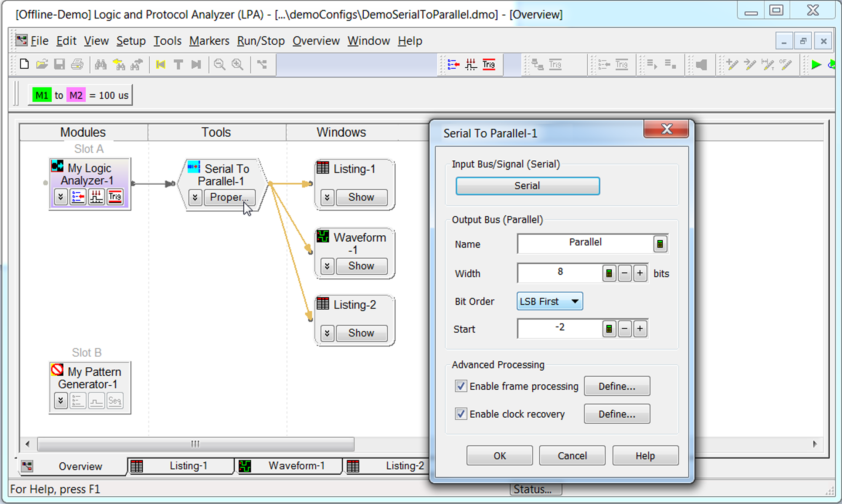Increase Width with the plus stepper
The height and width of the screenshot is (504, 842).
[640, 273]
